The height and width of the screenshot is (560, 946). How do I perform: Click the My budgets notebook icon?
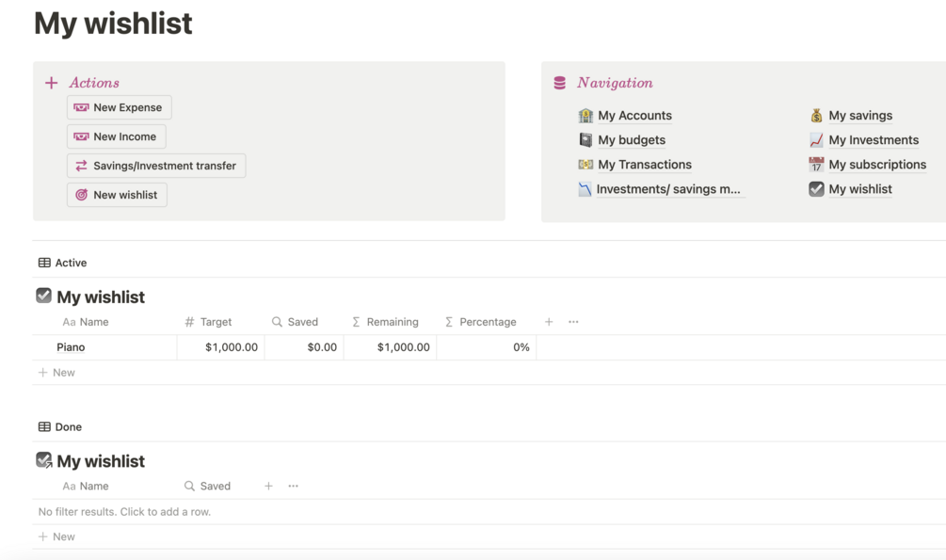pos(585,140)
